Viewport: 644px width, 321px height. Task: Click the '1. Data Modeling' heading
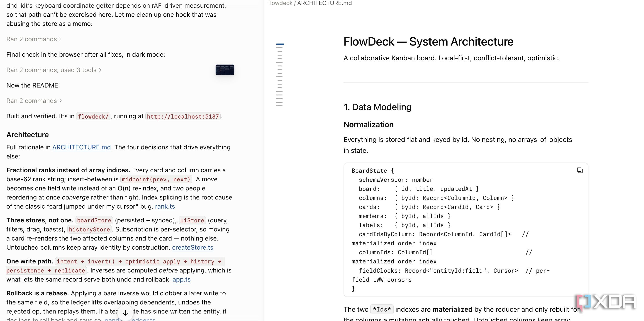[377, 107]
